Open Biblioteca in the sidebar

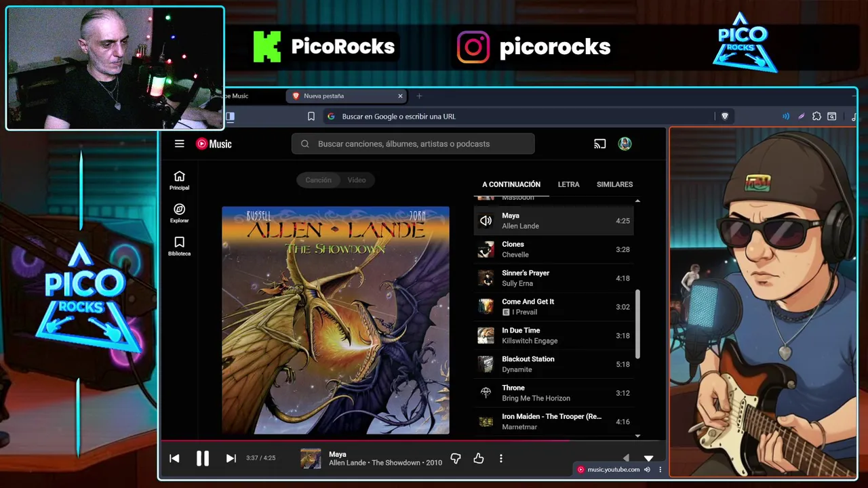pyautogui.click(x=179, y=246)
